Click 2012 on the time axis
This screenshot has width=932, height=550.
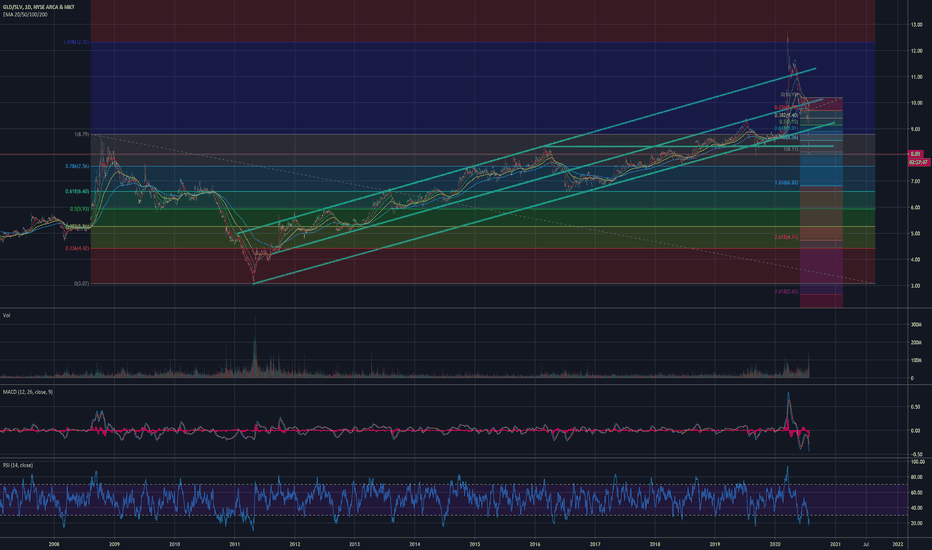[x=294, y=544]
